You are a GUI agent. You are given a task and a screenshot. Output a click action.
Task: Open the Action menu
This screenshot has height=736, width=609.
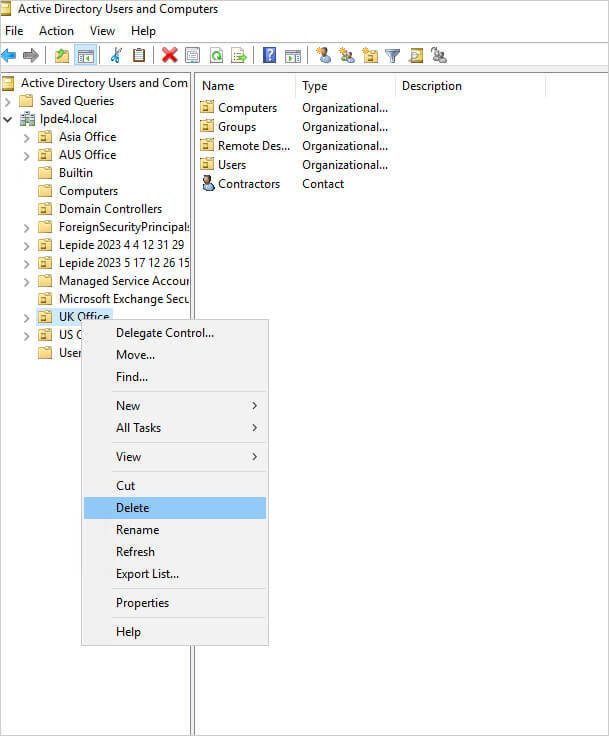tap(56, 31)
